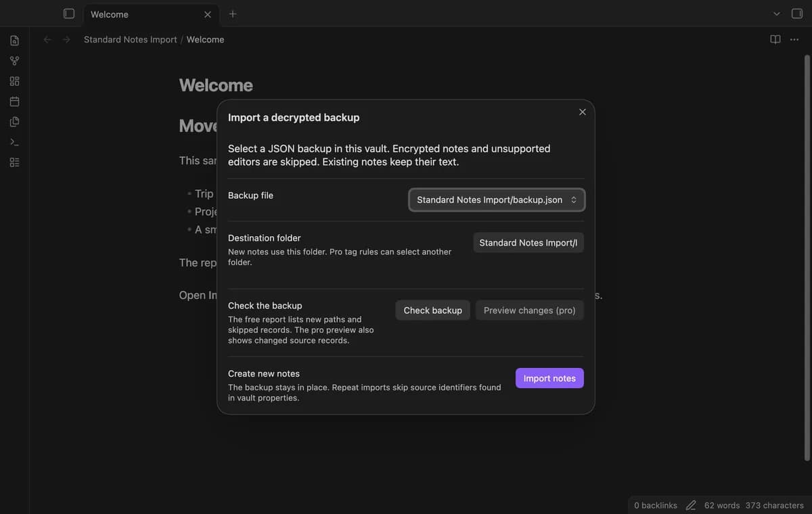The image size is (812, 514).
Task: Open command palette terminal icon
Action: (14, 142)
